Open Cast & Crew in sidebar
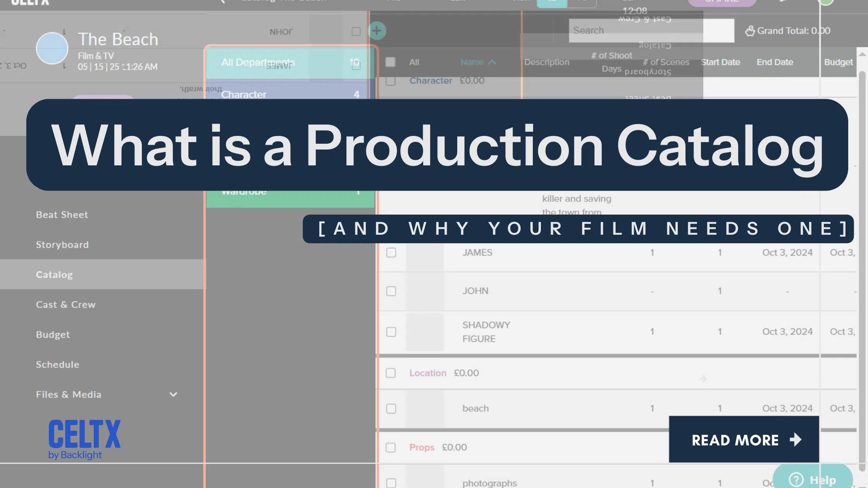The image size is (868, 488). pos(65,304)
